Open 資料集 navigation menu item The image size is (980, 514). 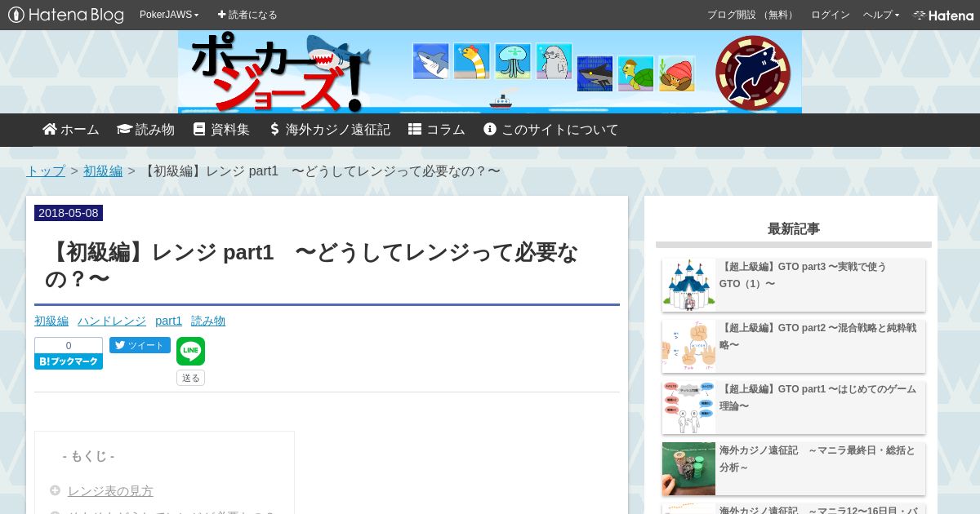click(x=220, y=130)
